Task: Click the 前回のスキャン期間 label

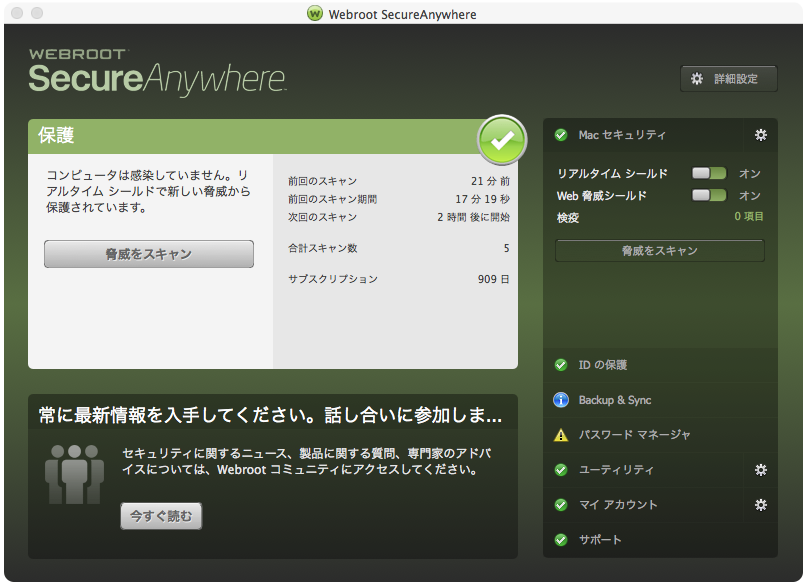Action: [333, 199]
